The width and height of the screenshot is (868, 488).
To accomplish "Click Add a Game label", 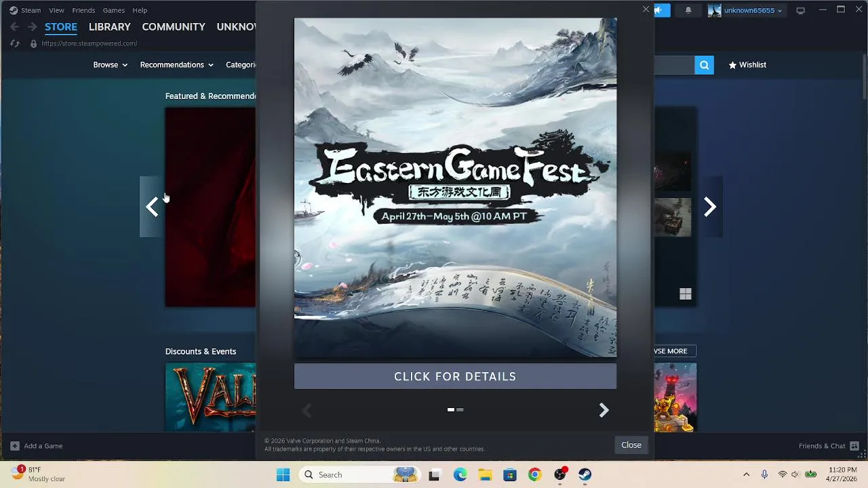I will point(43,446).
